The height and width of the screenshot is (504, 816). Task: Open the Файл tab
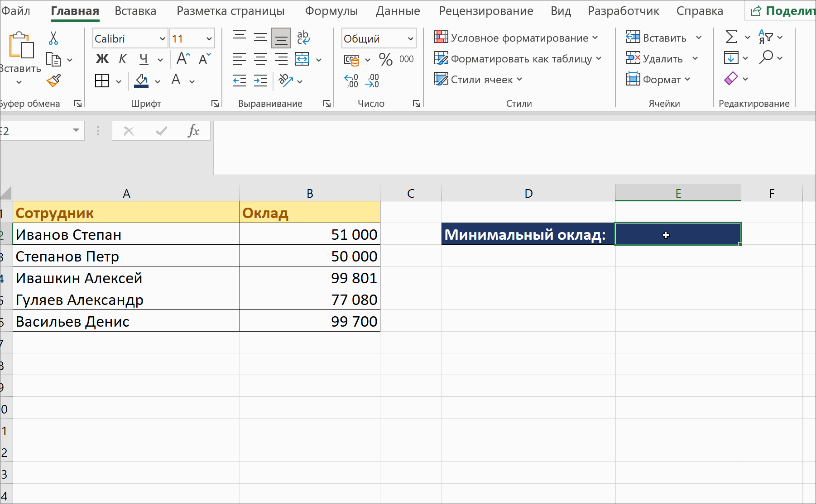[16, 11]
